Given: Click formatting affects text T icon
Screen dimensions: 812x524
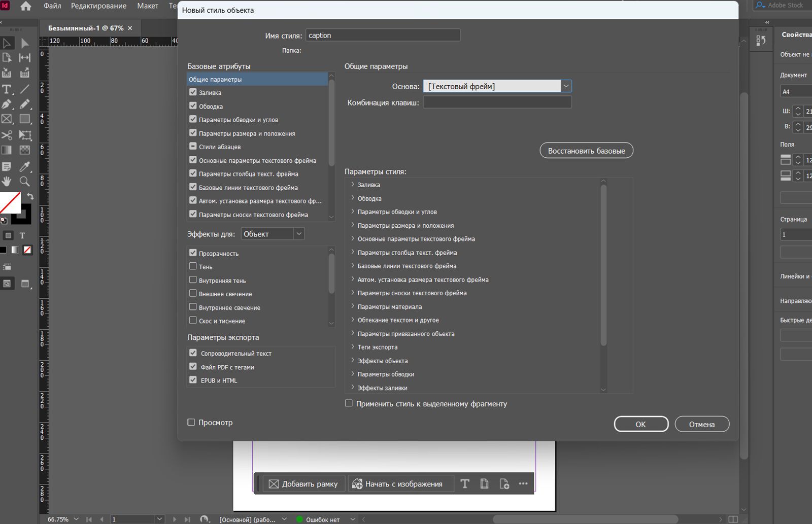Looking at the screenshot, I should point(22,235).
